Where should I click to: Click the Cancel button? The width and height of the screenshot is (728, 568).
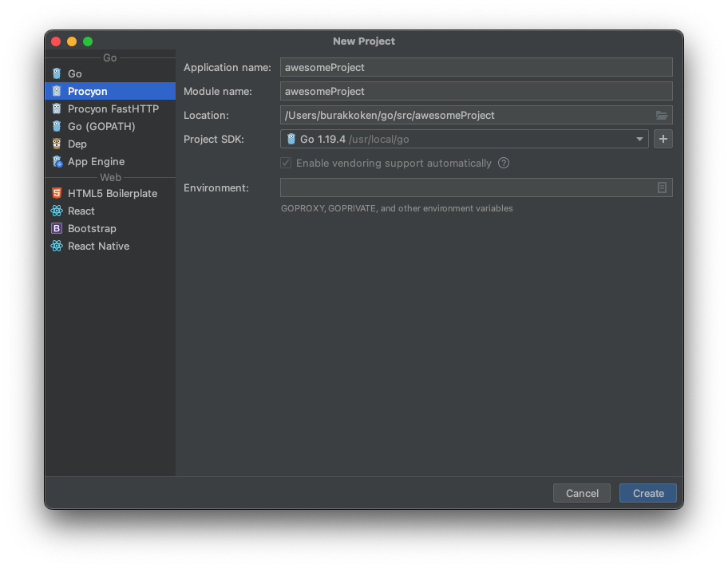tap(582, 493)
